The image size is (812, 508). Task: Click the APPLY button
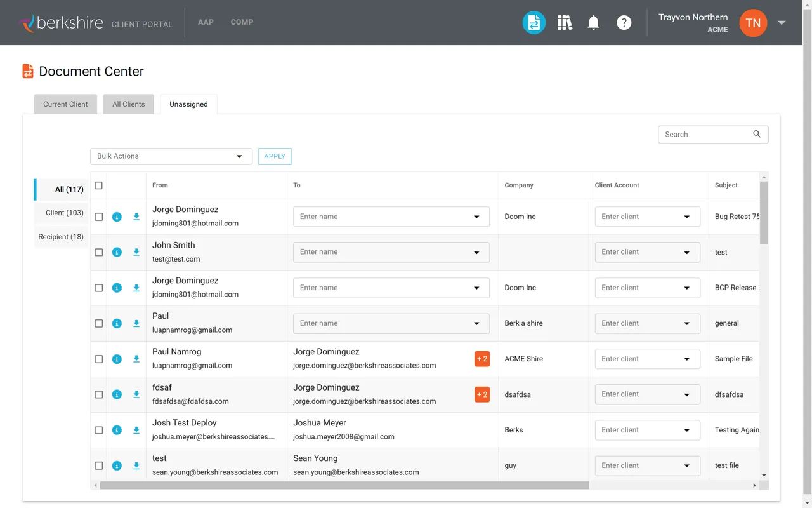(x=274, y=156)
